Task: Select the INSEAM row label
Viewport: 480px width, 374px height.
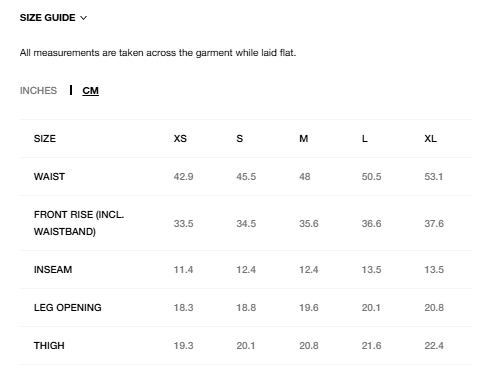Action: pos(53,270)
